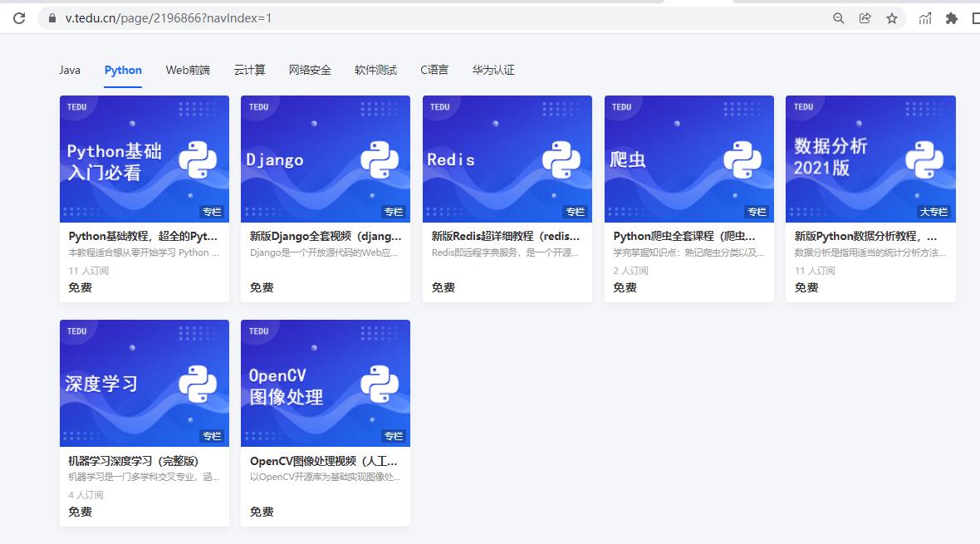The height and width of the screenshot is (544, 980).
Task: Click 4 人订阅 under the 机器学习 course
Action: pos(86,495)
